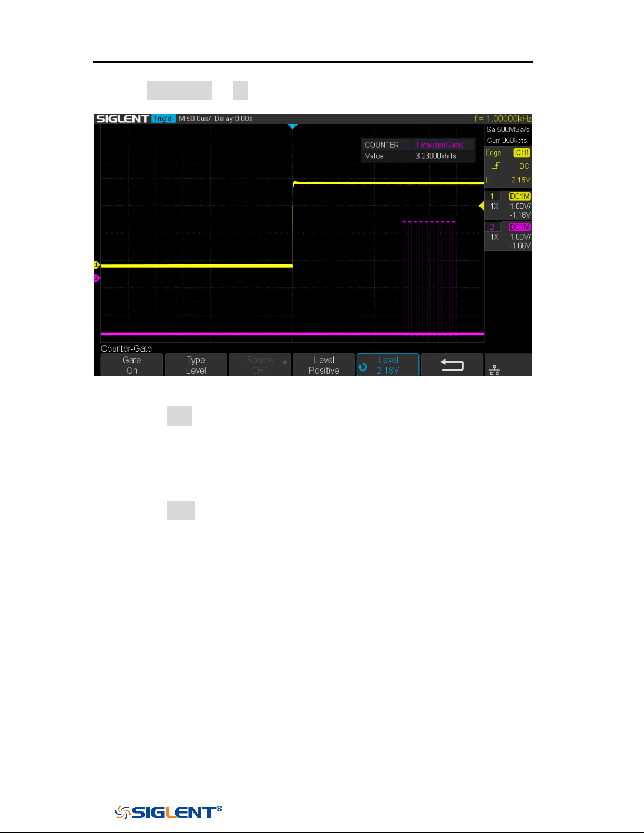Viewport: 644px width, 833px height.
Task: Switch the Level Positive polarity softkey
Action: click(x=324, y=365)
